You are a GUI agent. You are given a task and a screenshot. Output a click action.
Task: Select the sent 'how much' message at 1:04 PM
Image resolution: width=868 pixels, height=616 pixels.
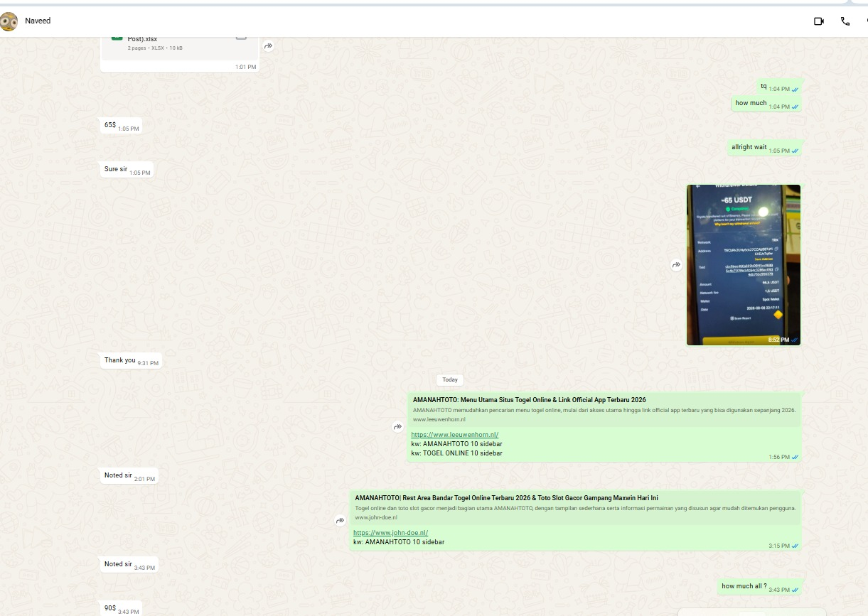pyautogui.click(x=766, y=104)
